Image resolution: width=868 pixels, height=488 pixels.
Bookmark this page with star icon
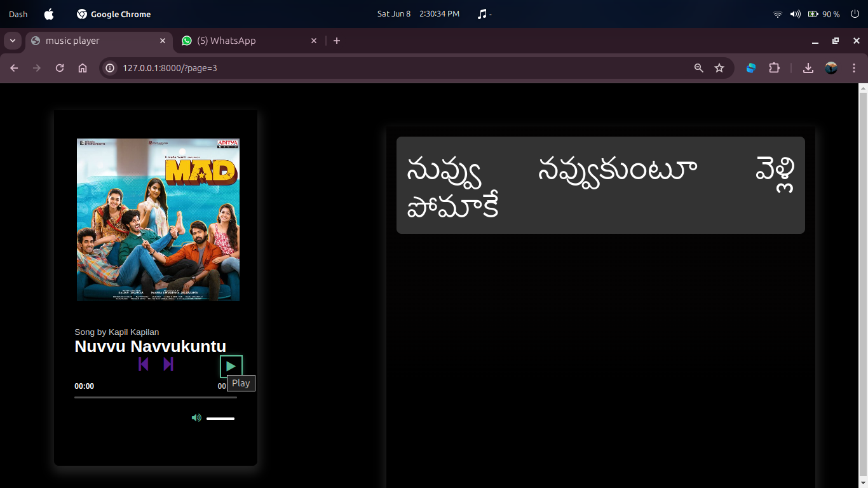(x=719, y=68)
